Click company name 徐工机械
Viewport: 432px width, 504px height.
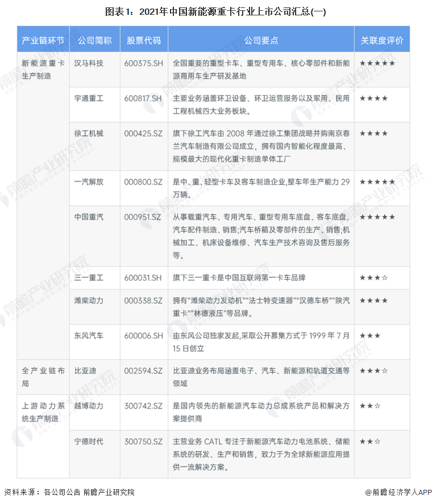(89, 134)
